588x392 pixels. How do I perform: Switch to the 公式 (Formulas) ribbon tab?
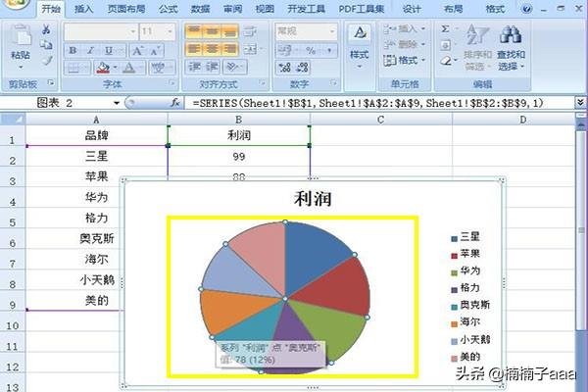coord(168,8)
